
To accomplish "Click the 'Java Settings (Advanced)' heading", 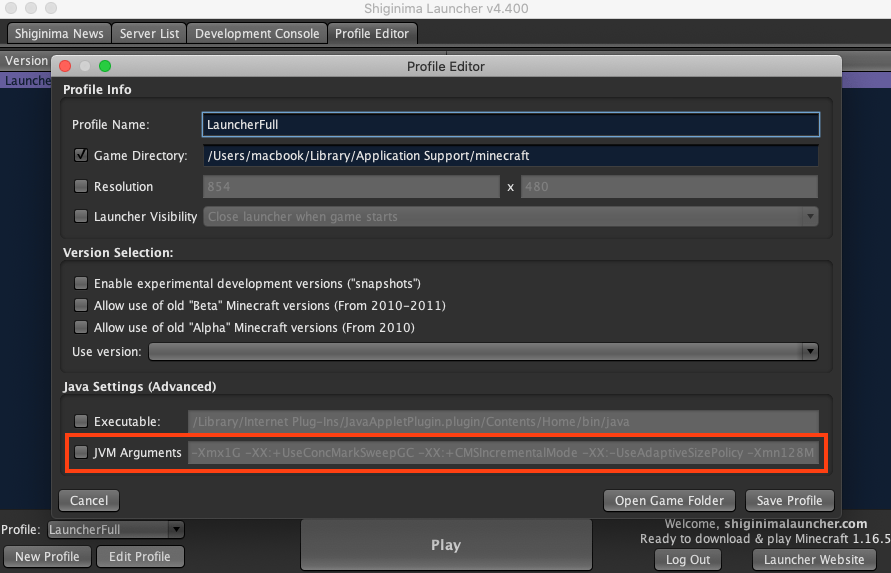I will click(139, 387).
